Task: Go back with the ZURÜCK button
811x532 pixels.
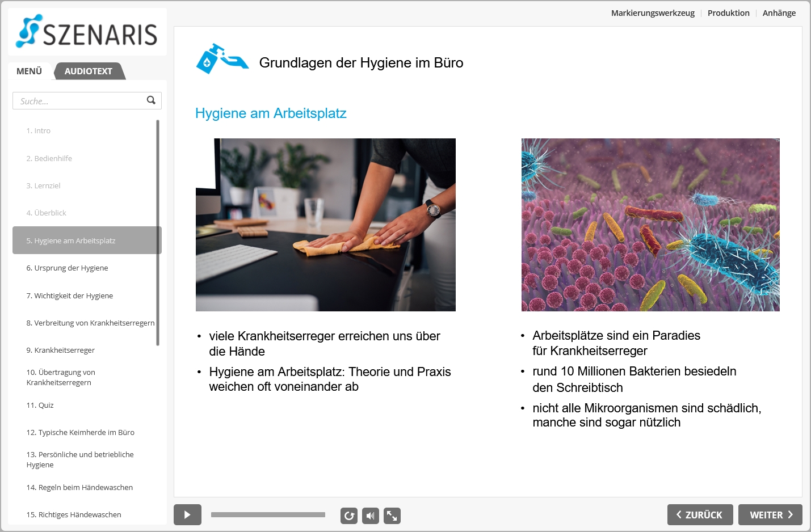Action: click(700, 514)
